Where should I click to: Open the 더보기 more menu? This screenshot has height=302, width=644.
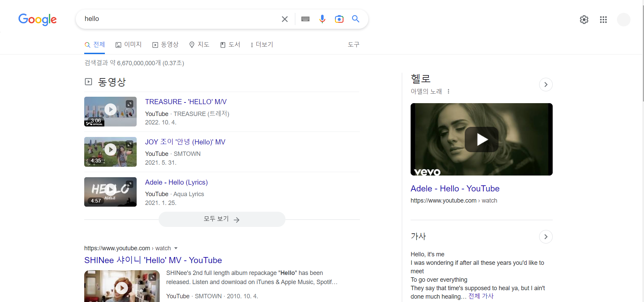click(261, 45)
